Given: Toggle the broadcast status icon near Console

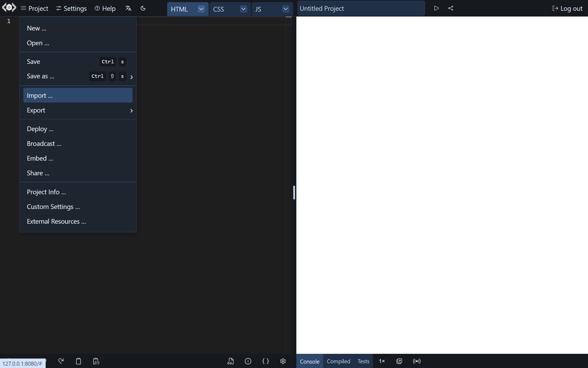Looking at the screenshot, I should (x=417, y=361).
